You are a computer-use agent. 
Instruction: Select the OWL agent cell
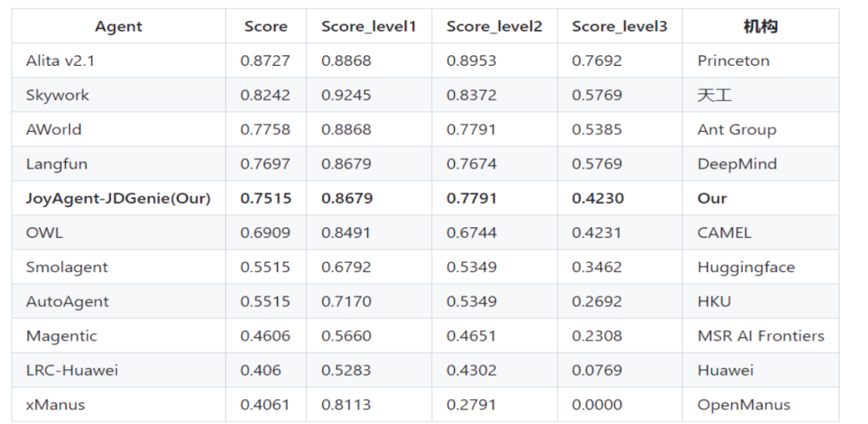click(118, 232)
